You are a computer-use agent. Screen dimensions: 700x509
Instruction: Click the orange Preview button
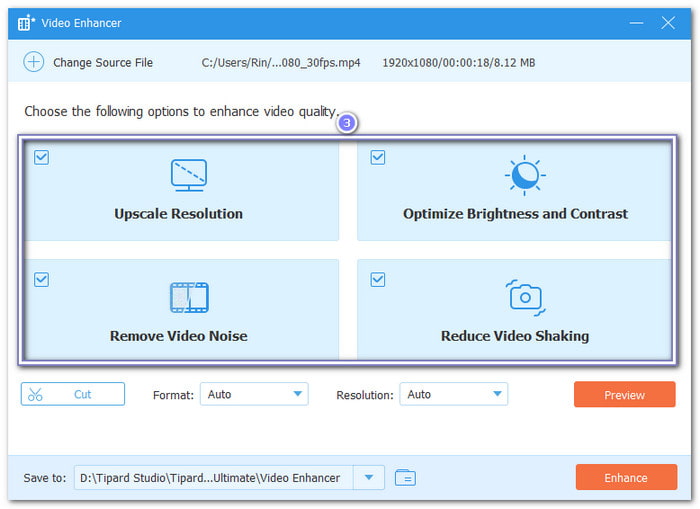625,394
